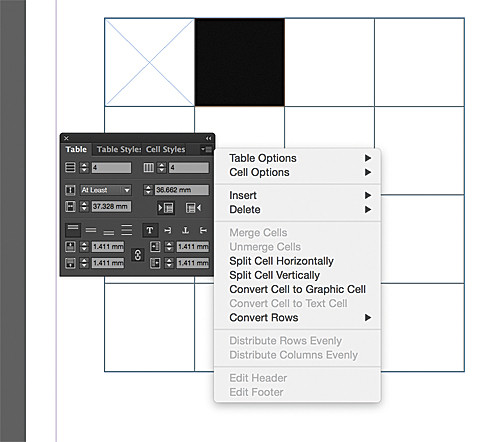
Task: Select the black filled table cell
Action: tap(240, 62)
